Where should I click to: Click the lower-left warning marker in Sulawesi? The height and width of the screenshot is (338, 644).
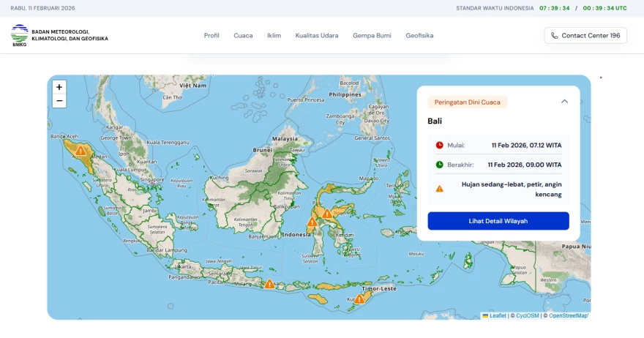tap(312, 222)
